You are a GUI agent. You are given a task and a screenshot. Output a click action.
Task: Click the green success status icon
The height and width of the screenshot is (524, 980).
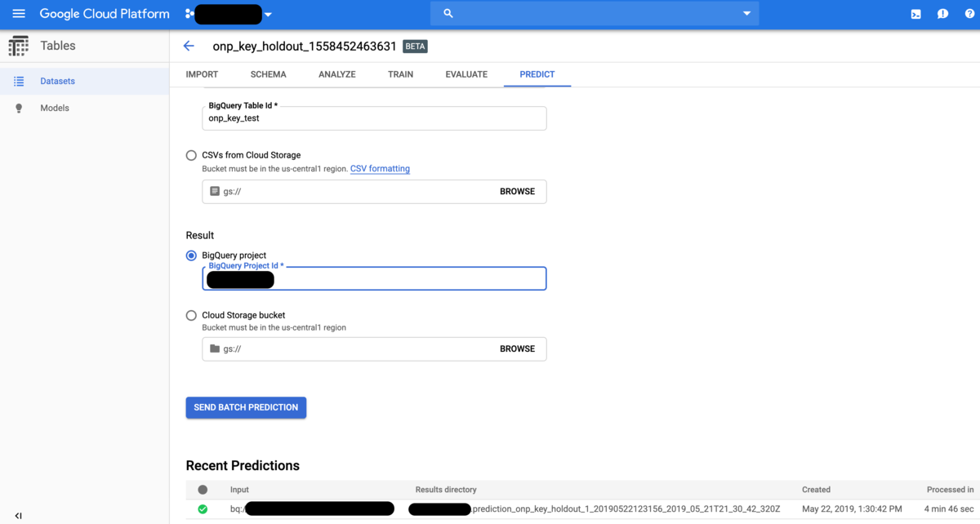tap(203, 509)
